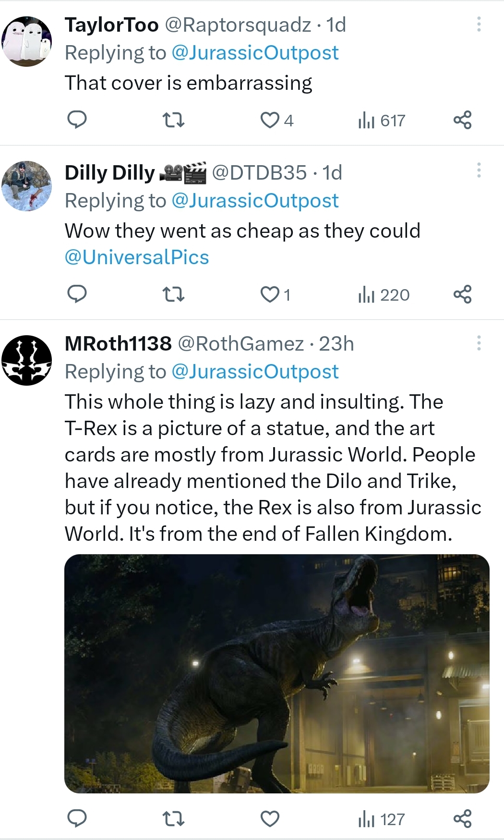Reply to Dilly Dilly's tweet
This screenshot has width=504, height=840.
pos(77,294)
